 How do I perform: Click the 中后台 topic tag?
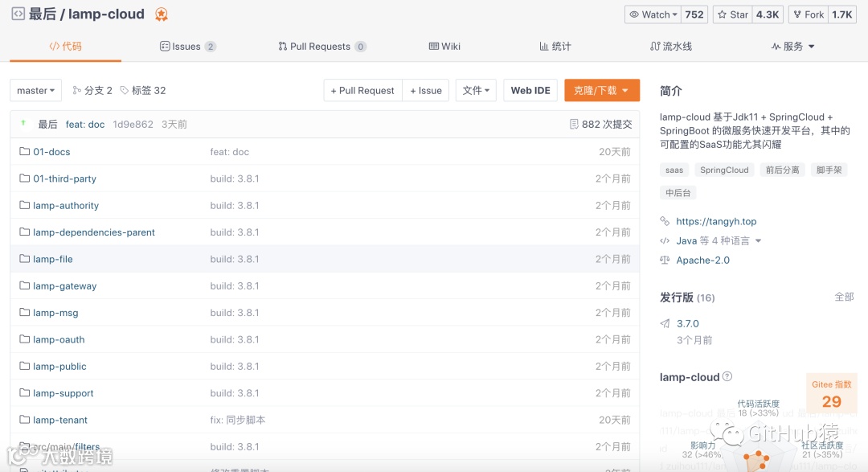coord(678,193)
